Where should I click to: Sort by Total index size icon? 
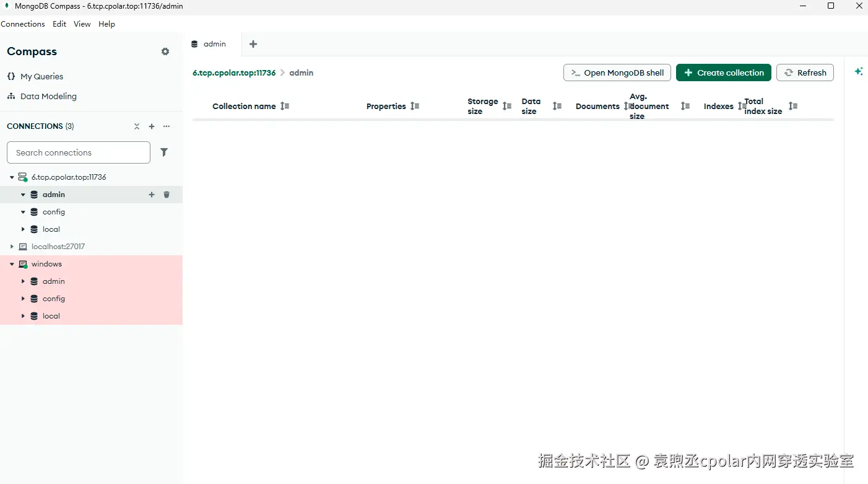pyautogui.click(x=793, y=106)
